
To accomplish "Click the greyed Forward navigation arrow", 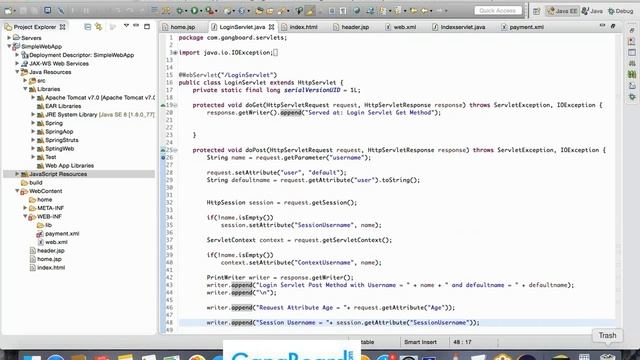I will click(x=440, y=11).
